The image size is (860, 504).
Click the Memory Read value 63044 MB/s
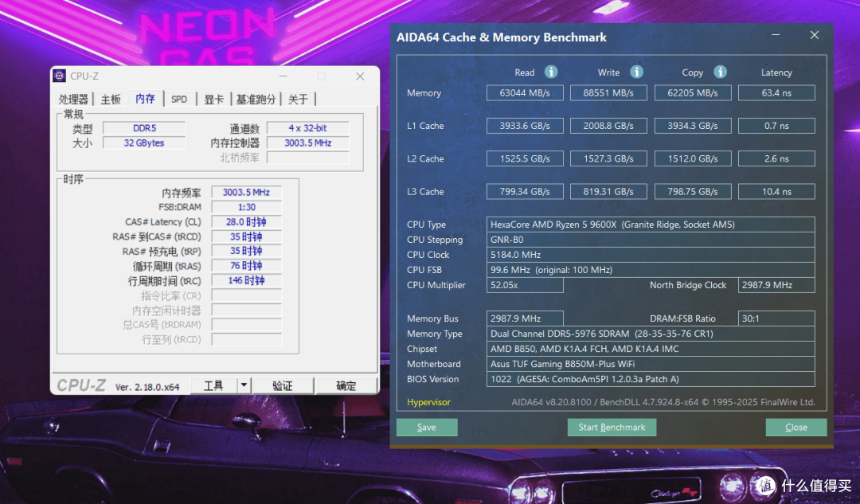(x=524, y=92)
